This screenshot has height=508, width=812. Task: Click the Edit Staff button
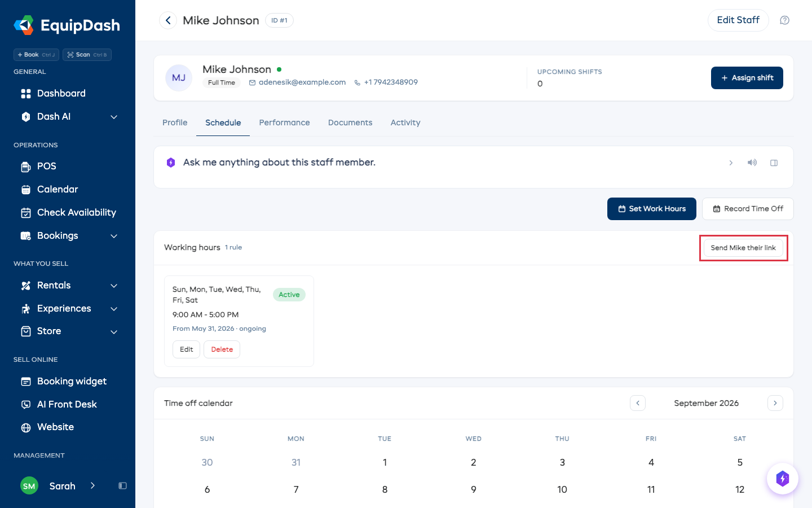pos(738,20)
